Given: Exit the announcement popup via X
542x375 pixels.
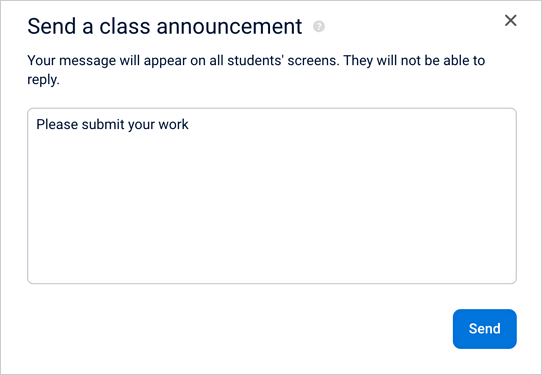Looking at the screenshot, I should coord(511,20).
